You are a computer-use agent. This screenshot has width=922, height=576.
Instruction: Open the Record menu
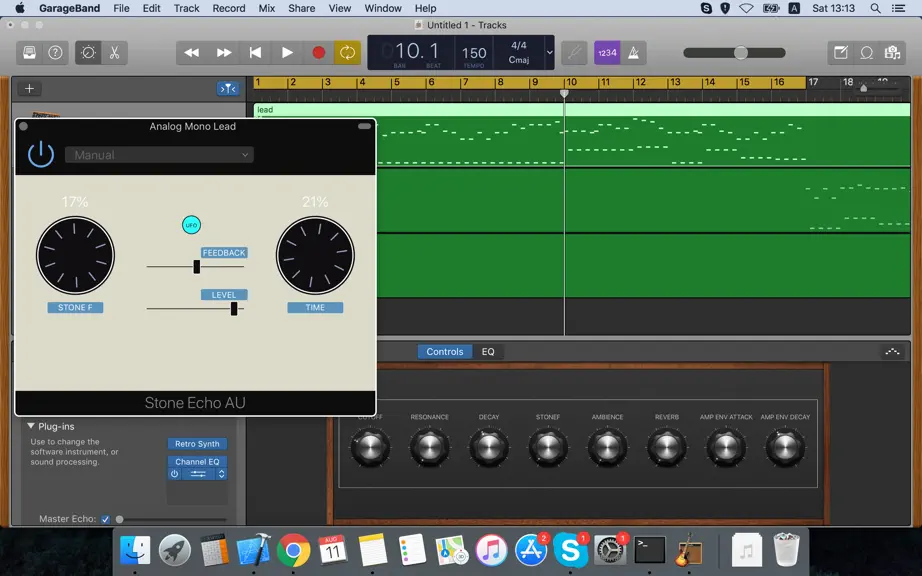coord(229,8)
